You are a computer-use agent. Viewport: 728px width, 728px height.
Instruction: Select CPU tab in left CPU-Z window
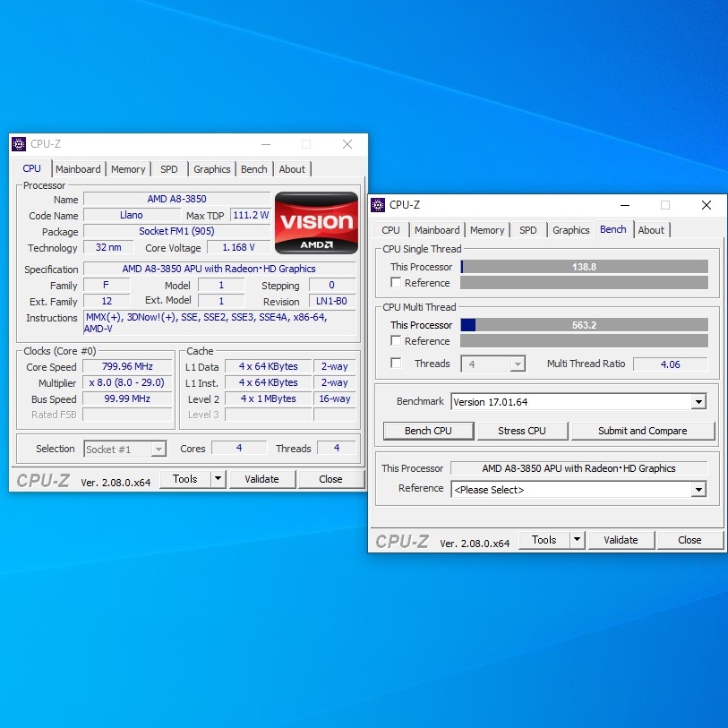click(x=31, y=168)
